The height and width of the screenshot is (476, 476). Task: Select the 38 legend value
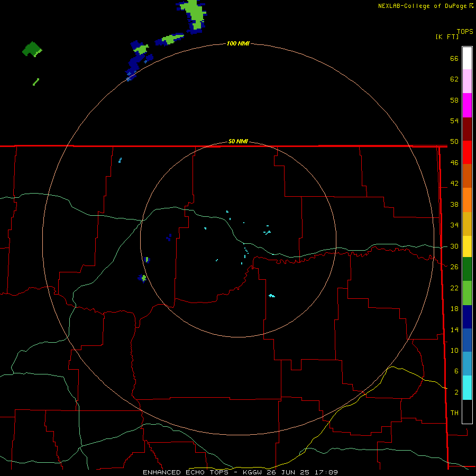pos(454,204)
